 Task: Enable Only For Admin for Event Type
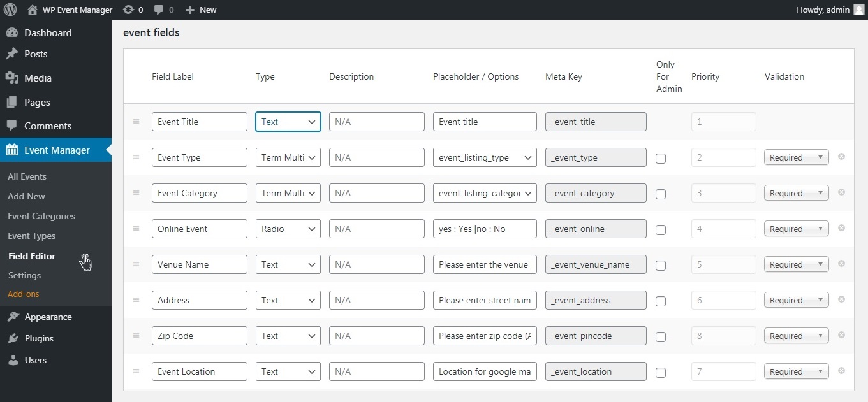[x=661, y=158]
